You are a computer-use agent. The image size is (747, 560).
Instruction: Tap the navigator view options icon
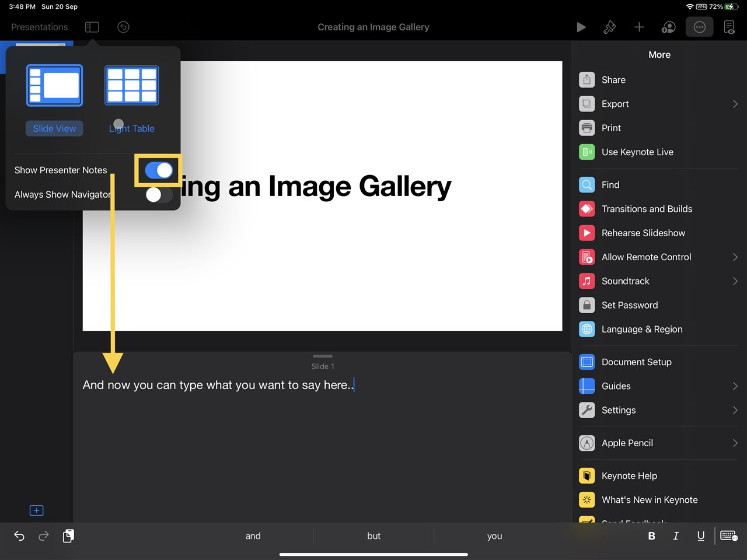pos(92,27)
